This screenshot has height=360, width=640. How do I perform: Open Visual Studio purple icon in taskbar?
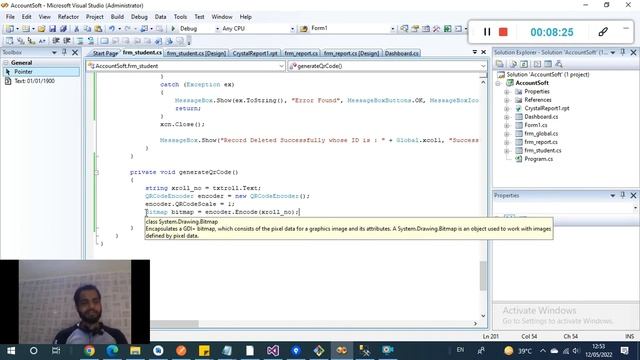[x=273, y=351]
